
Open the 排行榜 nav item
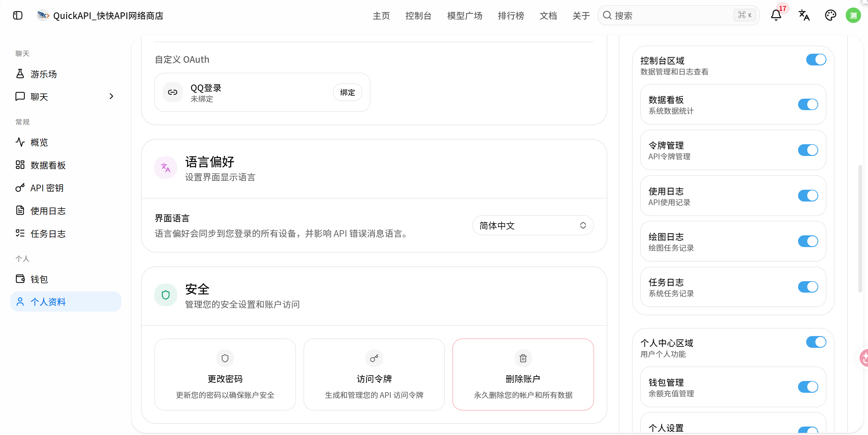point(511,15)
